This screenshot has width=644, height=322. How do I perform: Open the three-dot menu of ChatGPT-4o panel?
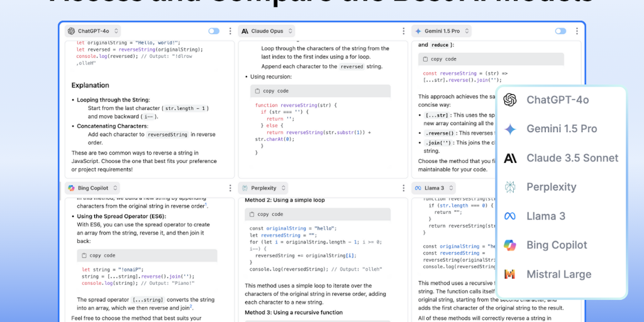(x=230, y=31)
